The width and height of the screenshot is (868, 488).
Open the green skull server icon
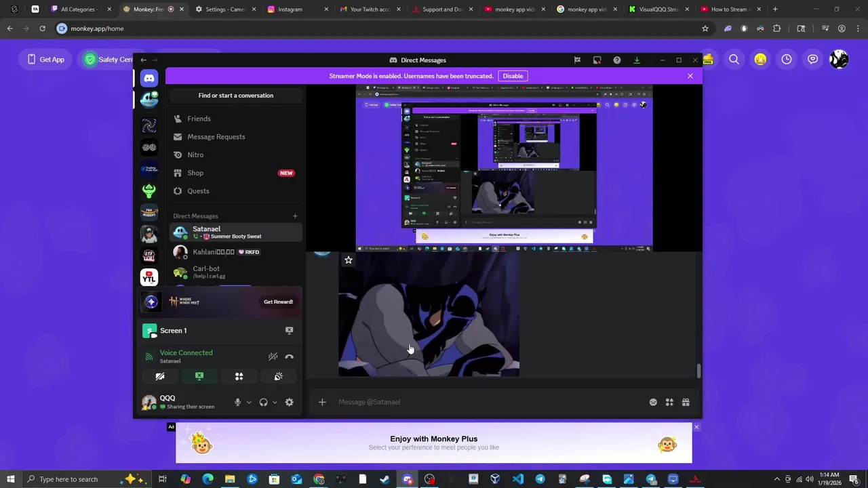(149, 190)
